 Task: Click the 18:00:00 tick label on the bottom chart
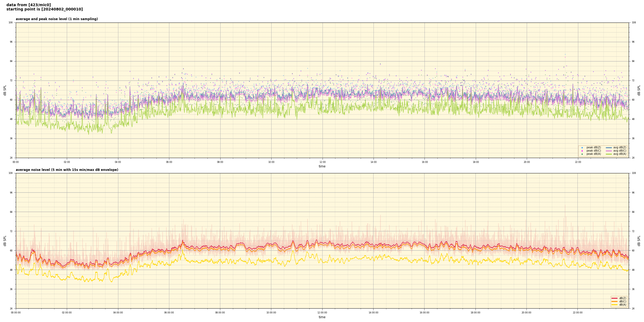475,313
